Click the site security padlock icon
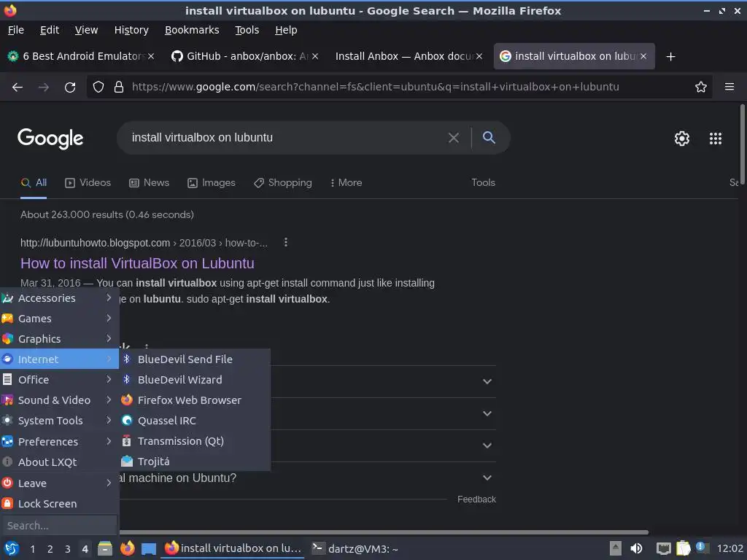Screen dimensions: 747x560 tap(119, 87)
